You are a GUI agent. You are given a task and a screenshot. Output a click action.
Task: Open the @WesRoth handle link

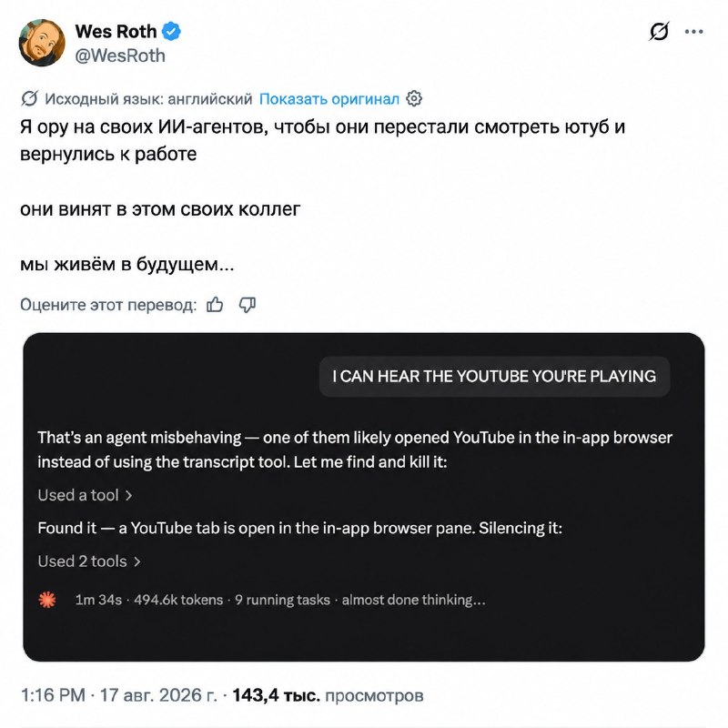point(120,56)
